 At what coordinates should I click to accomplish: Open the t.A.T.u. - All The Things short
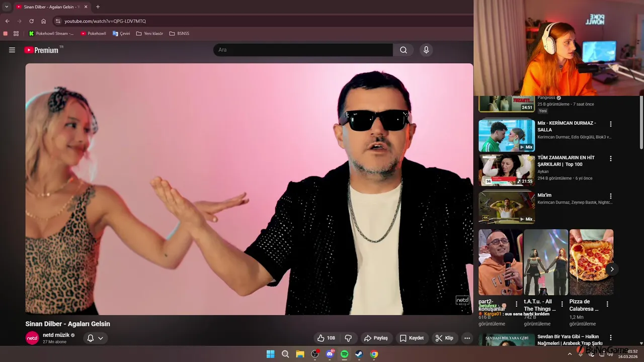click(546, 262)
